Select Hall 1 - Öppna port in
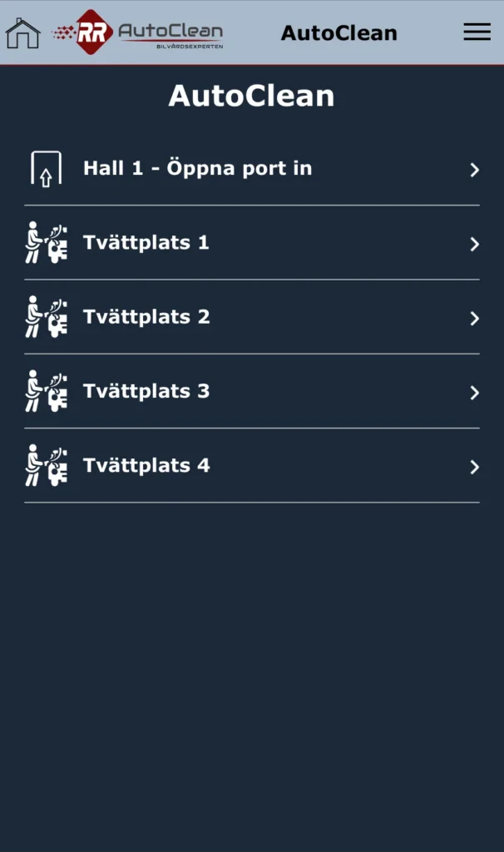 (197, 168)
